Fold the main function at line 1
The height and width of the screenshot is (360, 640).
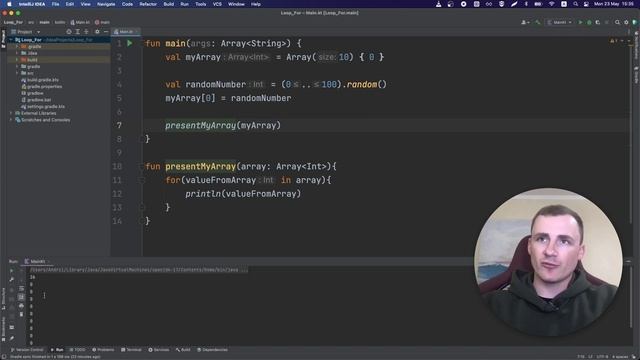pos(142,43)
